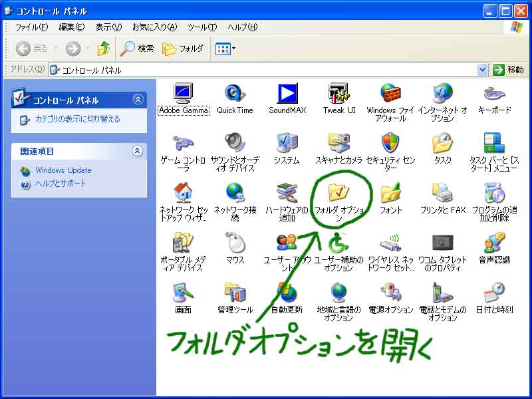Click カテゴリの表示に切り替える link
This screenshot has height=399, width=532.
pos(77,119)
